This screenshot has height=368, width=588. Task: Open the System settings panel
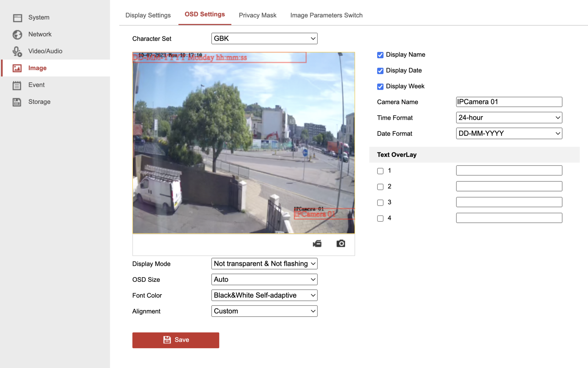(39, 17)
